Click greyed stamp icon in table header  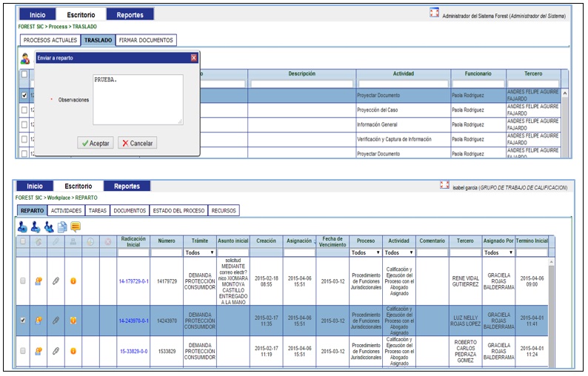pos(73,242)
